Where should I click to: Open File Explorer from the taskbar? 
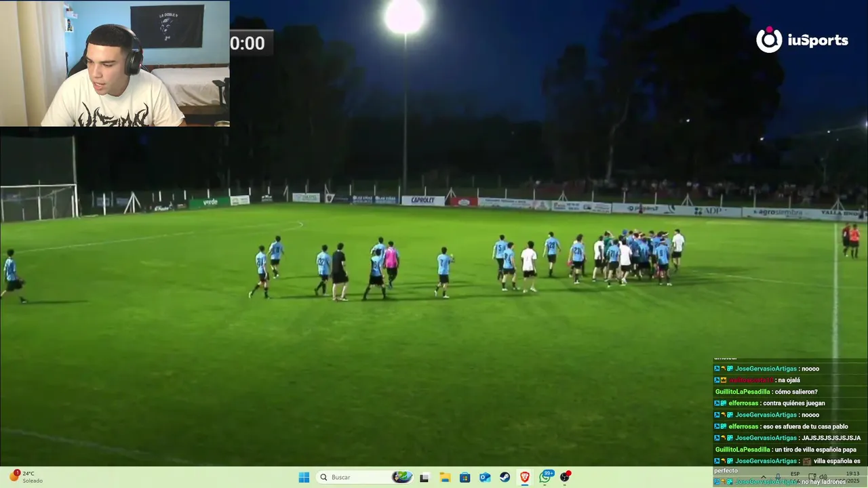click(x=445, y=477)
